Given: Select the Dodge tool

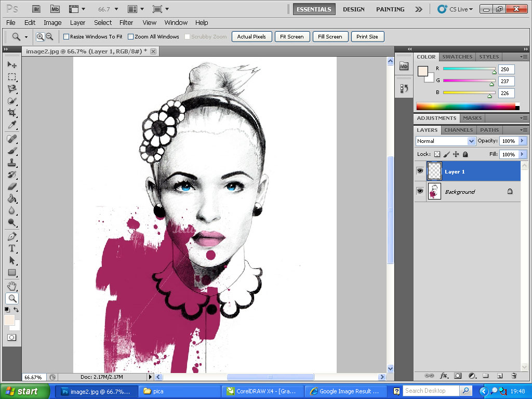Looking at the screenshot, I should coord(12,222).
